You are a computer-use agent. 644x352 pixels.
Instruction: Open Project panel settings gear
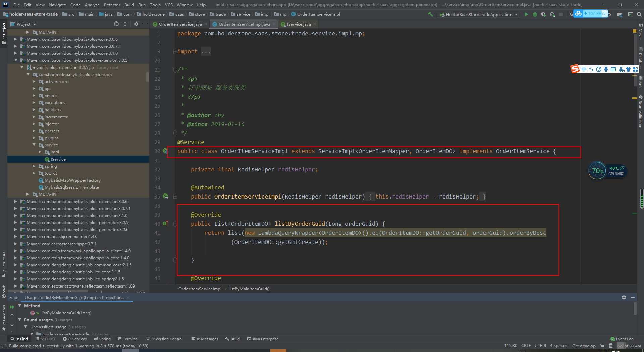click(x=136, y=24)
